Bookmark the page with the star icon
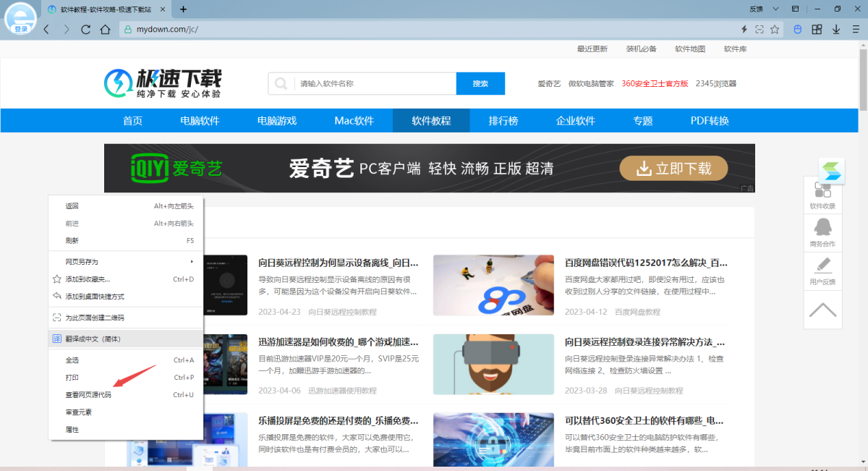Viewport: 868px width, 471px height. coord(775,30)
